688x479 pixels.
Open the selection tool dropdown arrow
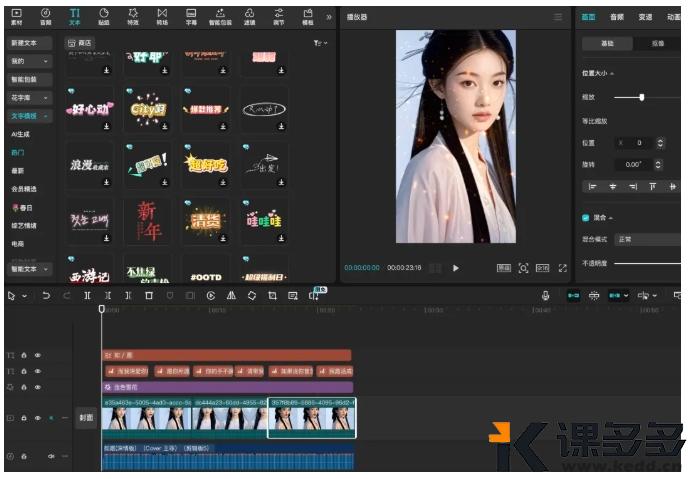point(25,296)
